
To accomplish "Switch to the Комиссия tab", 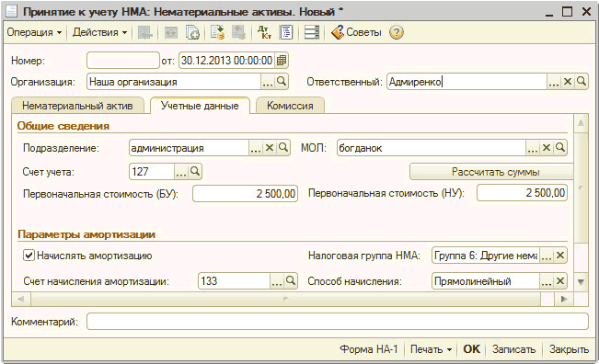I will 290,106.
